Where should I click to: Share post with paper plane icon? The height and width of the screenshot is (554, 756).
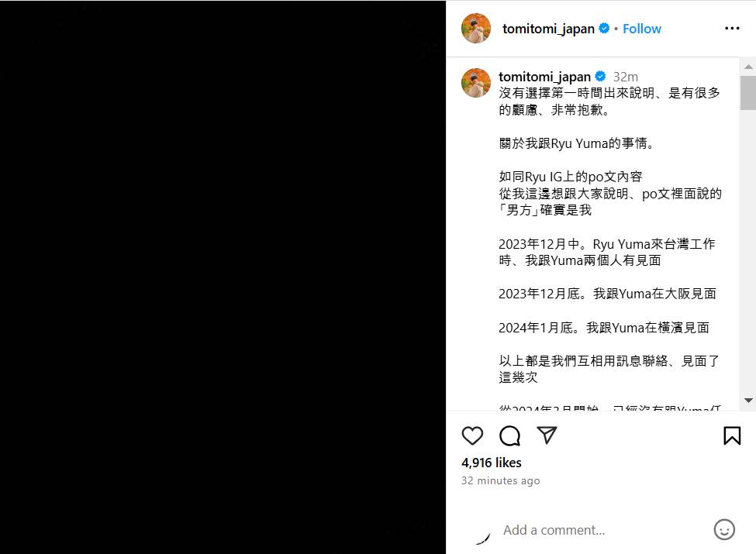(x=547, y=435)
